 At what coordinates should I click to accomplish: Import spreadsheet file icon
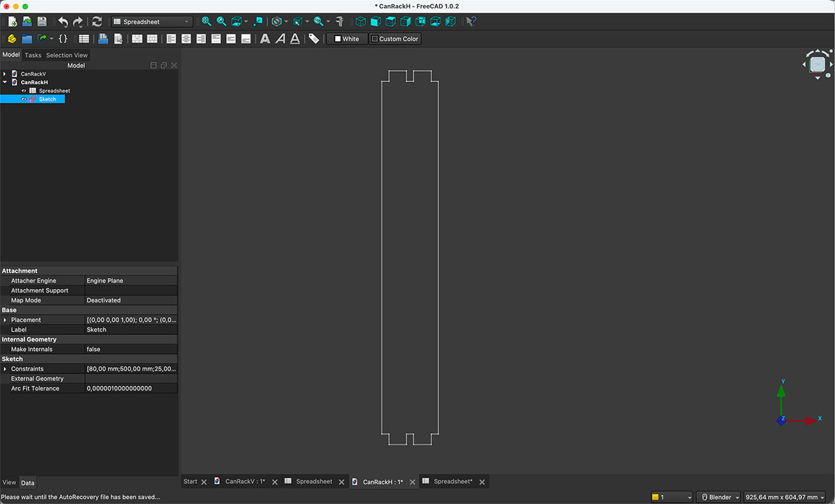pyautogui.click(x=103, y=39)
